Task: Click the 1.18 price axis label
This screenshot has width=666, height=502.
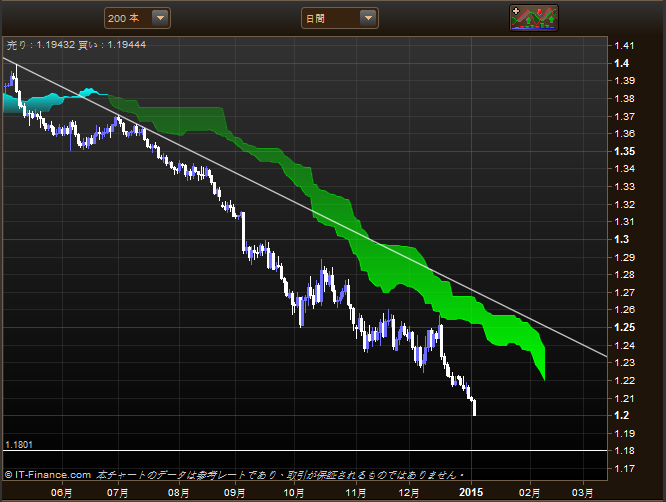Action: (624, 451)
